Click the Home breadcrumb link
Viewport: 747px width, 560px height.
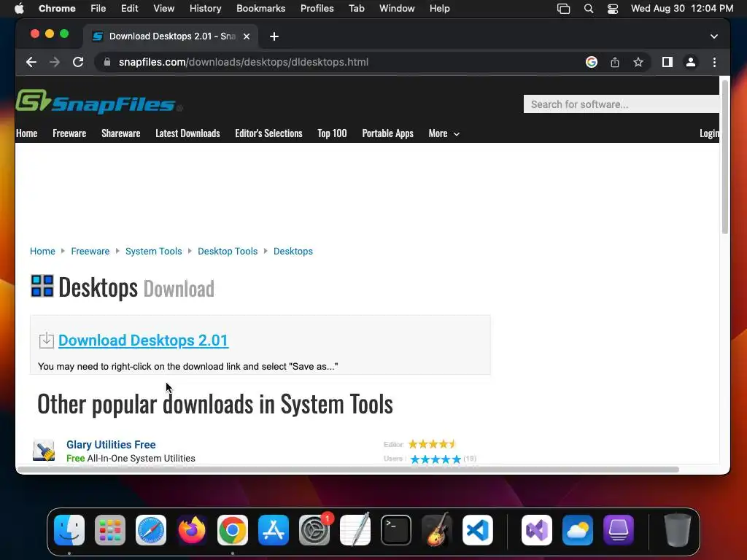[42, 251]
